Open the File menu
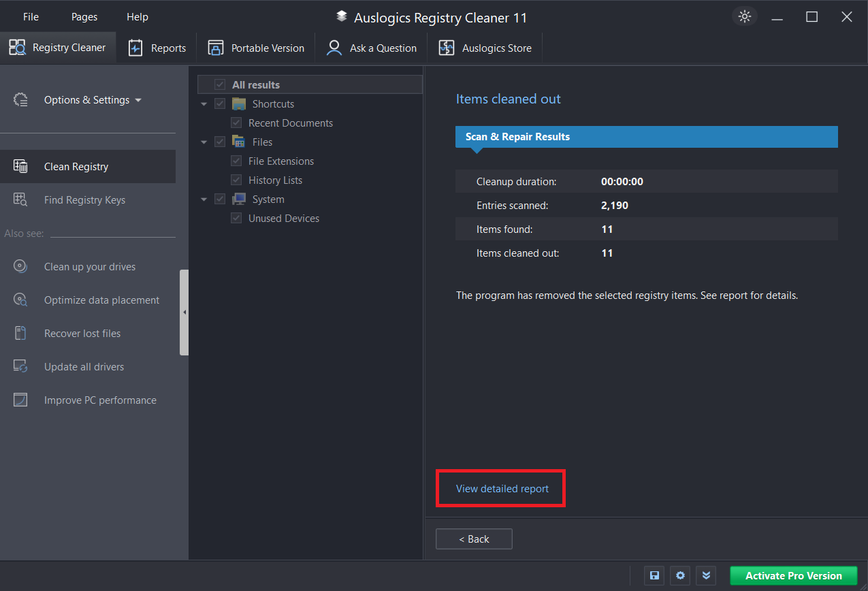Screen dimensions: 868x591 pos(31,17)
